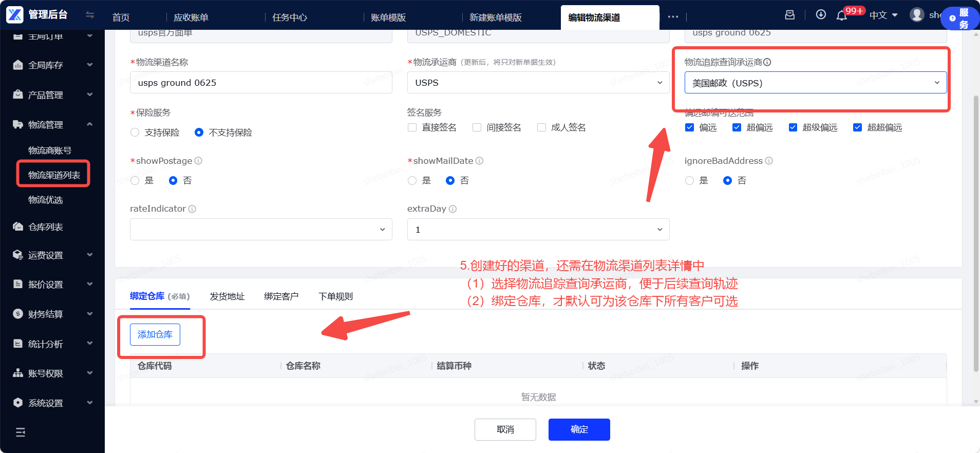Image resolution: width=980 pixels, height=453 pixels.
Task: Click info icon next to extraDay
Action: [x=453, y=209]
